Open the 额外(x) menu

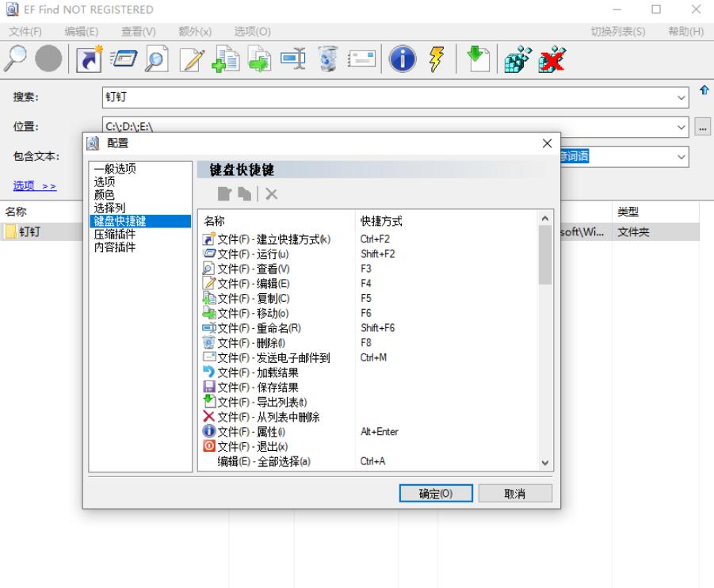click(x=195, y=32)
